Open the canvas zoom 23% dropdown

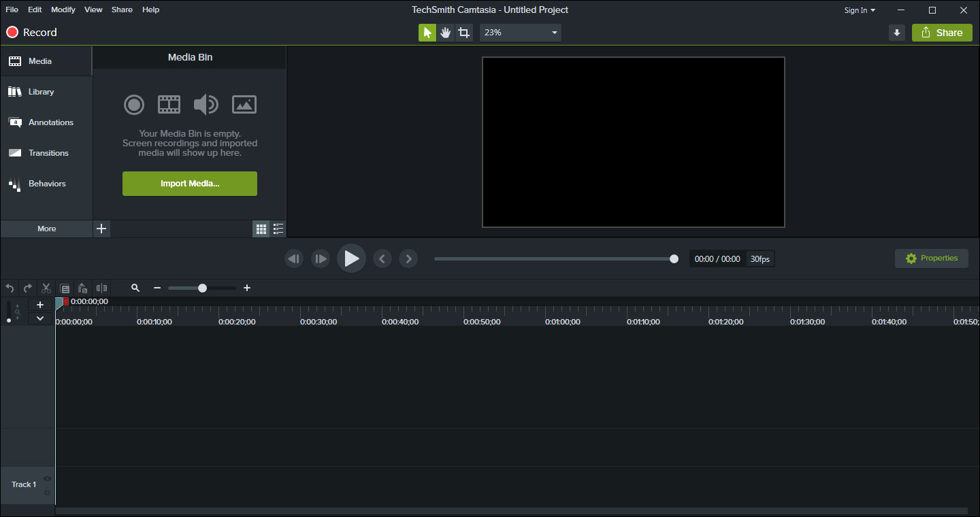tap(521, 33)
